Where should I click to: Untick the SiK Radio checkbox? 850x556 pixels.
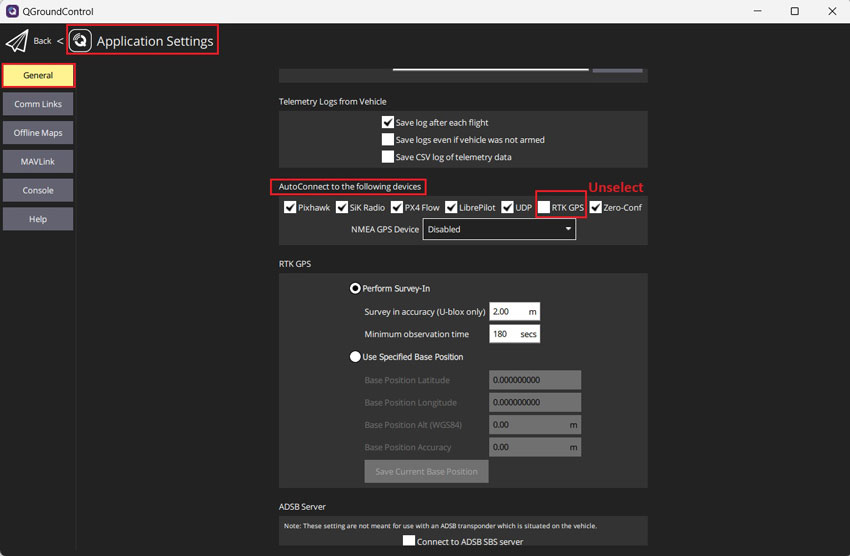coord(342,207)
